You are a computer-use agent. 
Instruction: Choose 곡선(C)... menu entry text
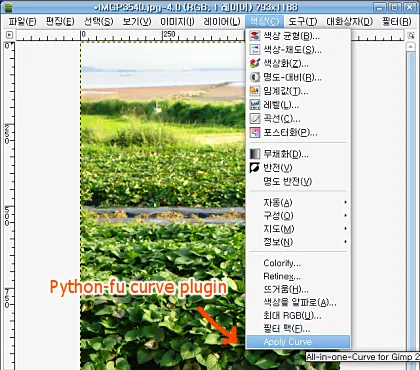coord(282,119)
